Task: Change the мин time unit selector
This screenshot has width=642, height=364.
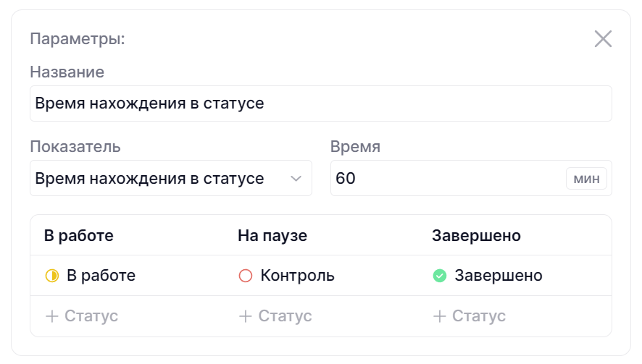Action: tap(586, 179)
